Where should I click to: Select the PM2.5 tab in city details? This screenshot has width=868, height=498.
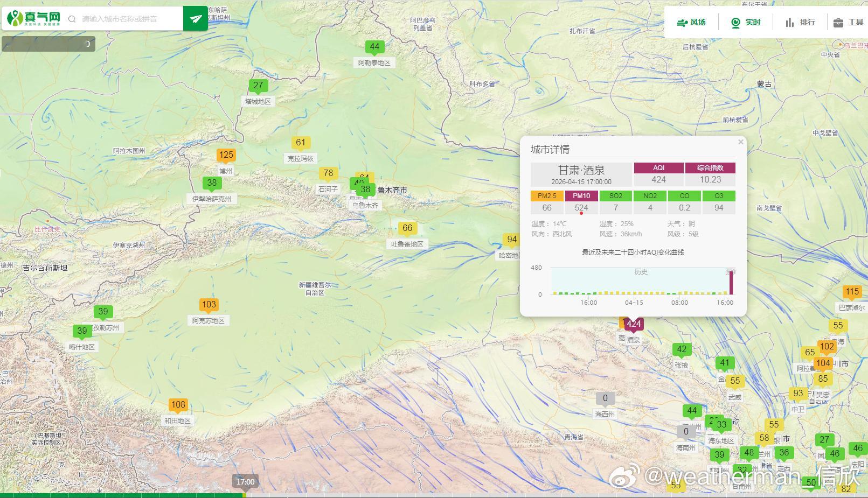click(547, 196)
